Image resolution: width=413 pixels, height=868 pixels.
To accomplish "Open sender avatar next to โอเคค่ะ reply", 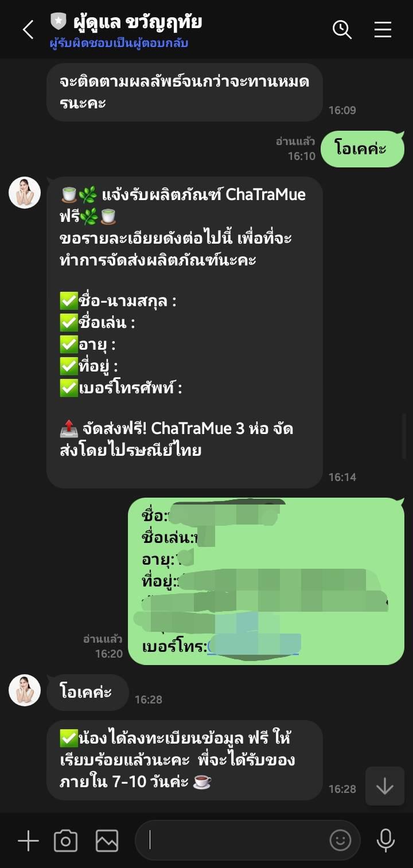I will pyautogui.click(x=25, y=690).
